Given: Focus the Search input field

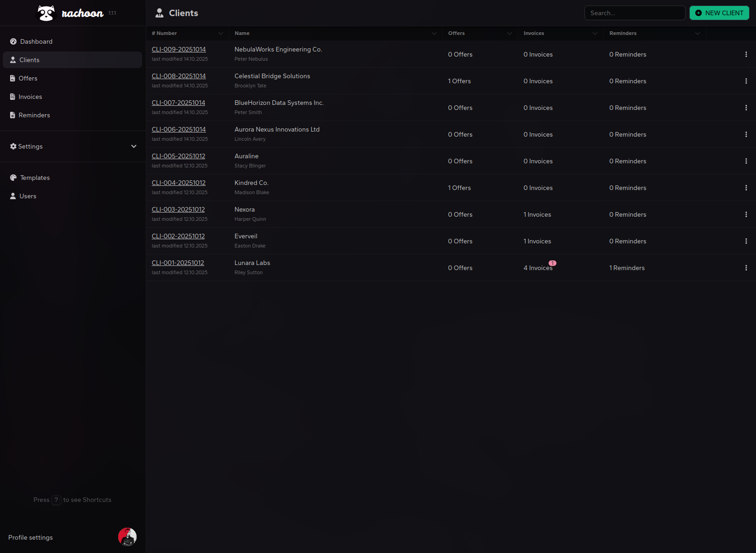Looking at the screenshot, I should [x=635, y=13].
